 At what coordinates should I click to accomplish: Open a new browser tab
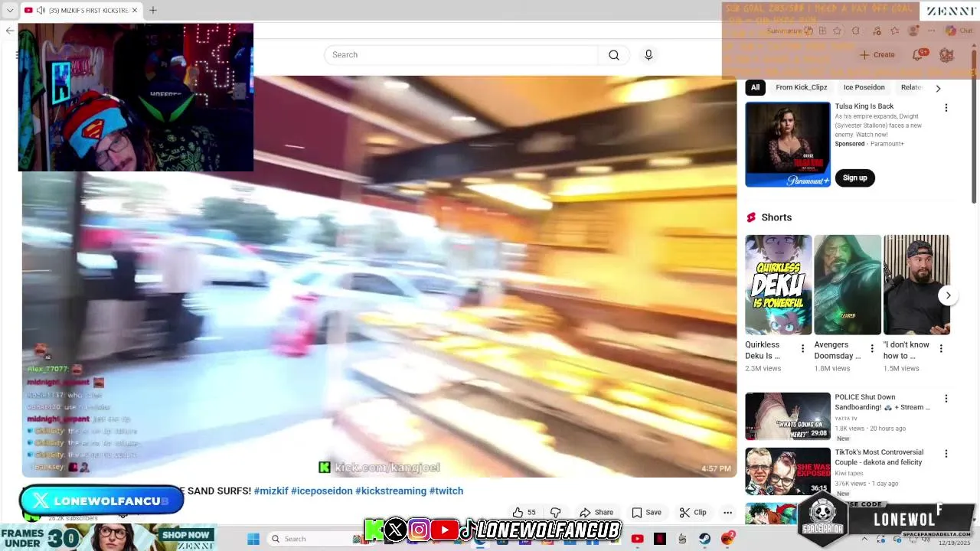[152, 10]
